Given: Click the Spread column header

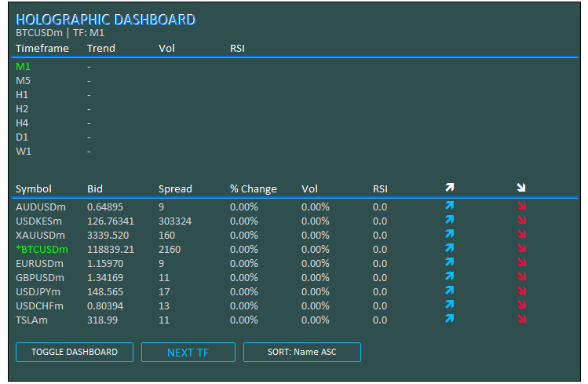Looking at the screenshot, I should tap(175, 189).
